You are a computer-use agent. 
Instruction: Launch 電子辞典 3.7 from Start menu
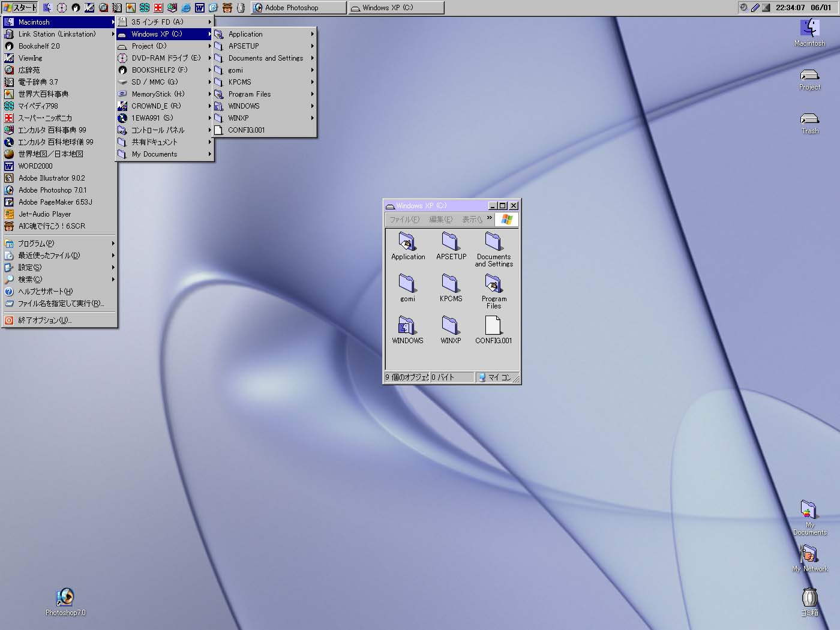[x=59, y=82]
